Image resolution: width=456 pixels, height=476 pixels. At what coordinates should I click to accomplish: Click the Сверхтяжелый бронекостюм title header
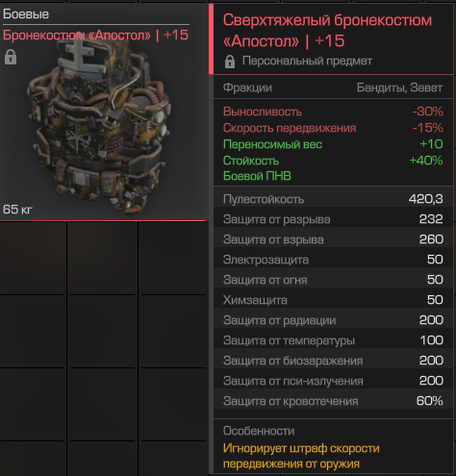click(327, 31)
